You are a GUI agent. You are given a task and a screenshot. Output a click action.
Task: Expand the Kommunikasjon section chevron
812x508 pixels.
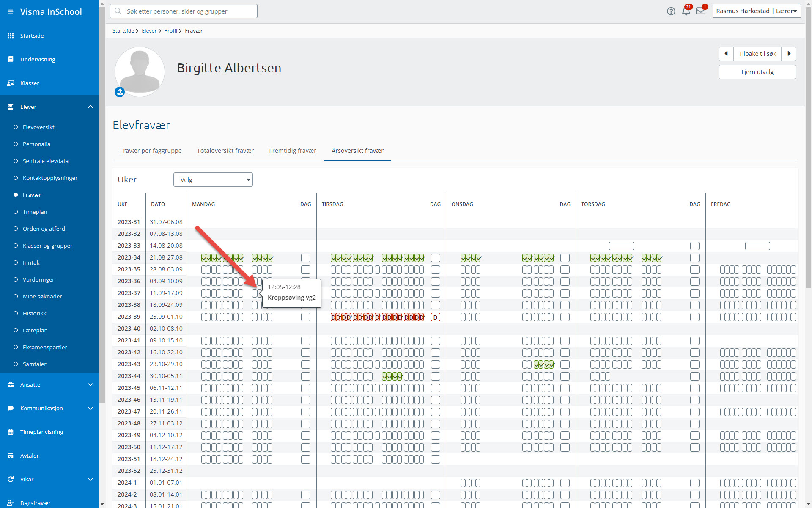(x=91, y=408)
